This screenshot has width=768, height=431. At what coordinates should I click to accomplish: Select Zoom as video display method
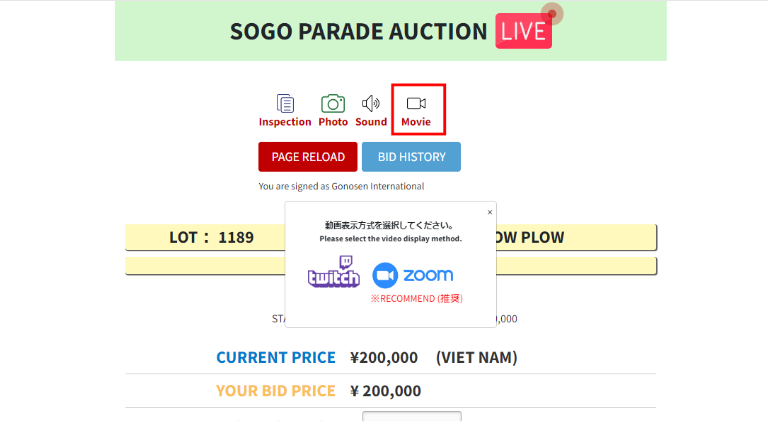[x=413, y=275]
